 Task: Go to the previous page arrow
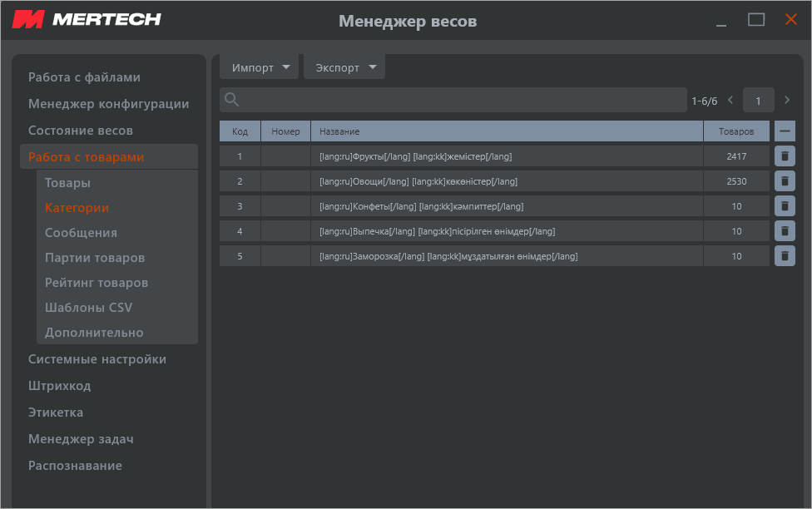tap(730, 100)
